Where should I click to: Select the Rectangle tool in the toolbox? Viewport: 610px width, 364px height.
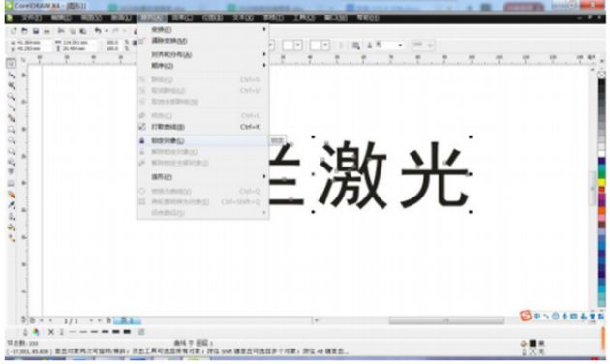coord(12,129)
